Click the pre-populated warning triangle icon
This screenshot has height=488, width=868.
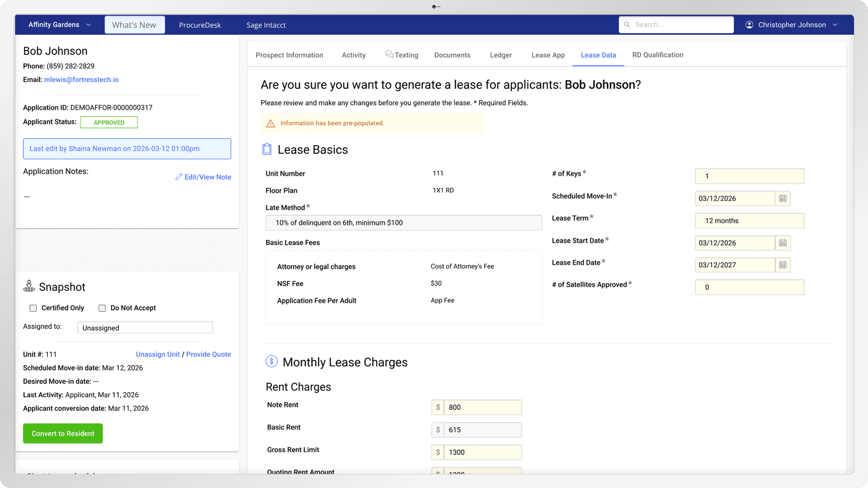(x=271, y=123)
